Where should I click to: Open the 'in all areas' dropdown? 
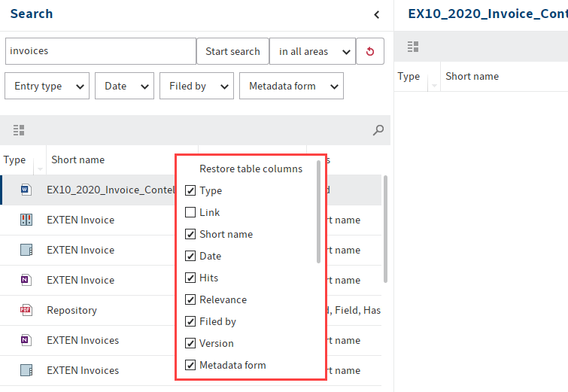coord(312,51)
